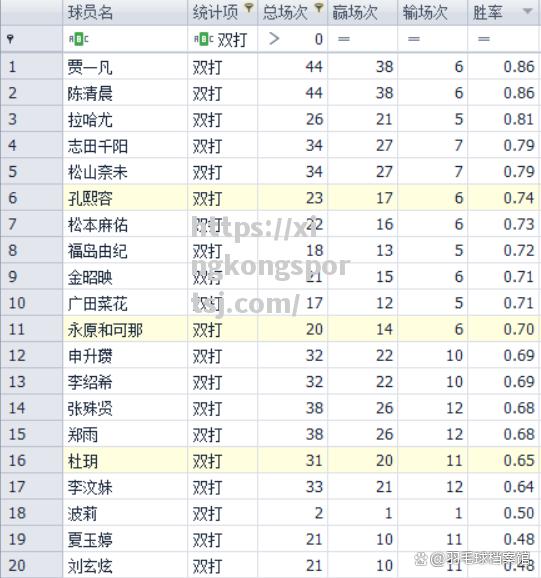The image size is (541, 578).
Task: Select the player name 李绍希
Action: [90, 382]
